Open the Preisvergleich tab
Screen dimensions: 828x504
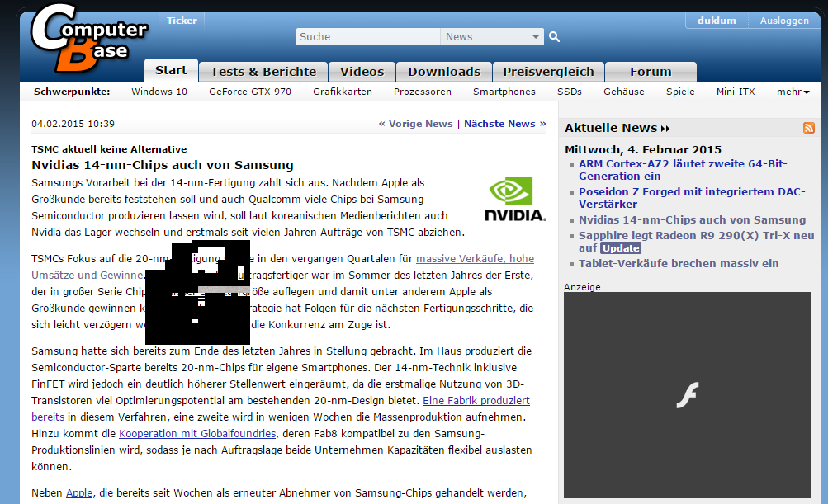click(548, 71)
